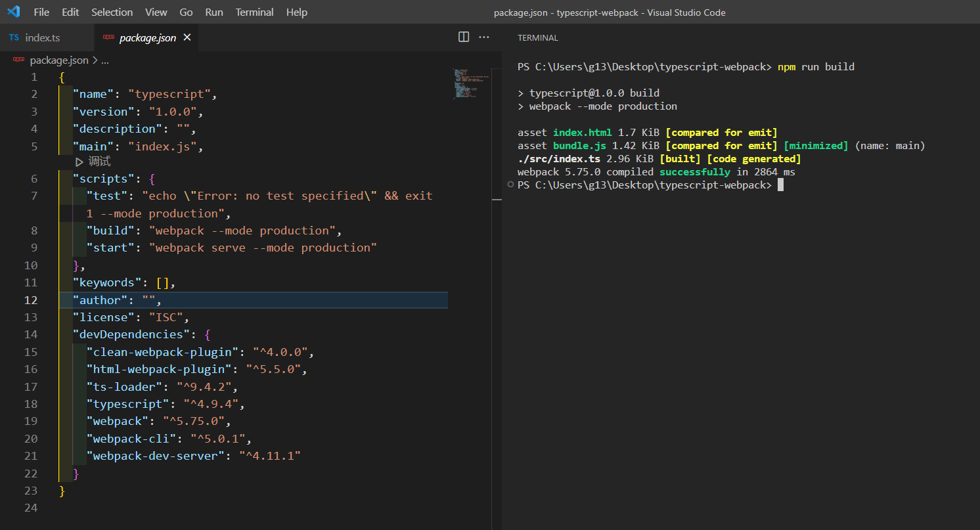Click the npm icon on package.json tab

[108, 37]
